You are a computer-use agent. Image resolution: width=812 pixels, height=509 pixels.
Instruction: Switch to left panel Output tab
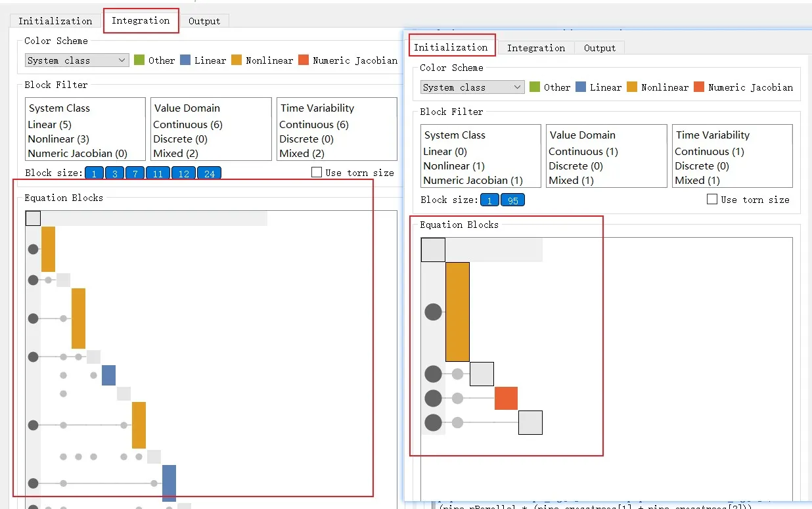point(204,21)
